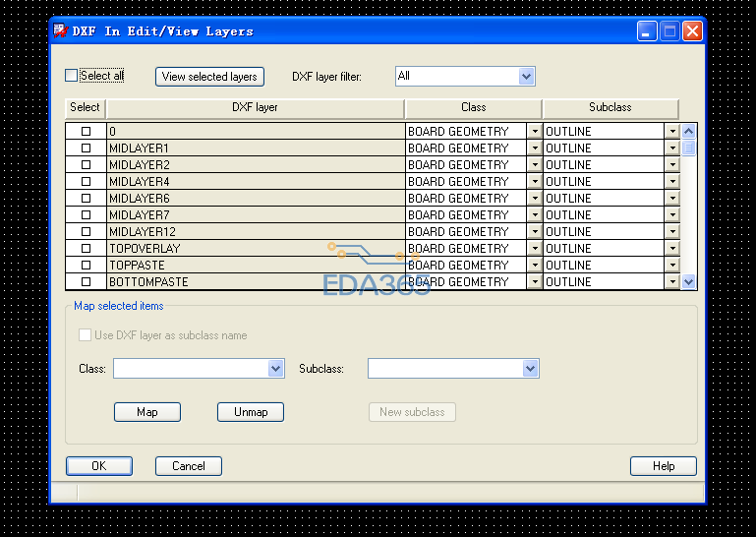Screen dimensions: 756x537
Task: Confirm with the OK button
Action: 99,466
